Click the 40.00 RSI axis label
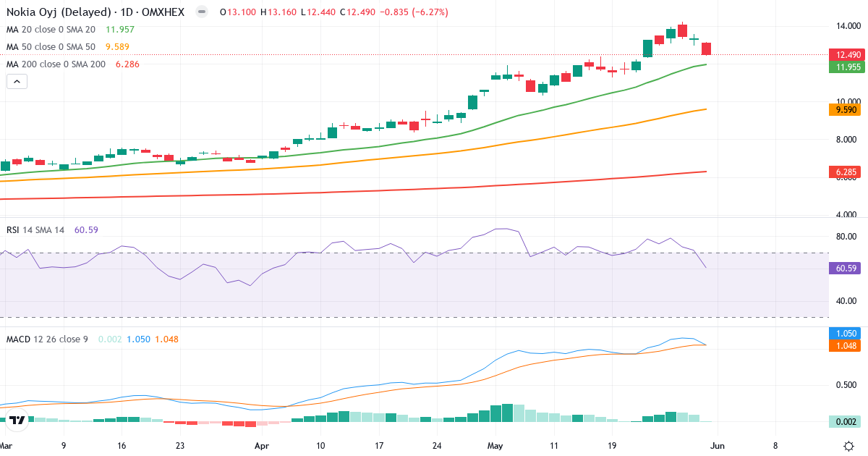Viewport: 868px width, 456px height. [x=848, y=301]
